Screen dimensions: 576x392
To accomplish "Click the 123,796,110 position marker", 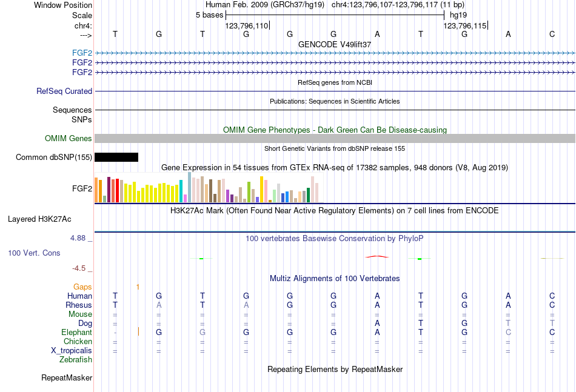I will 247,25.
